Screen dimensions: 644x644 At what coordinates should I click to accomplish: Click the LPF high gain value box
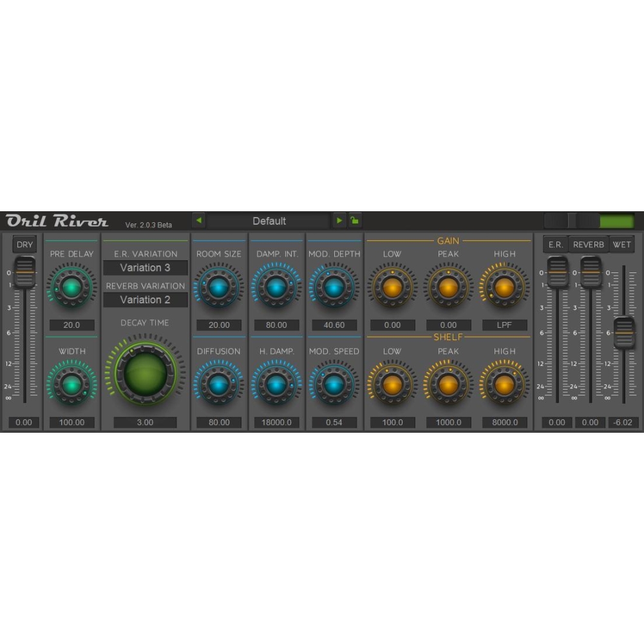tap(504, 325)
